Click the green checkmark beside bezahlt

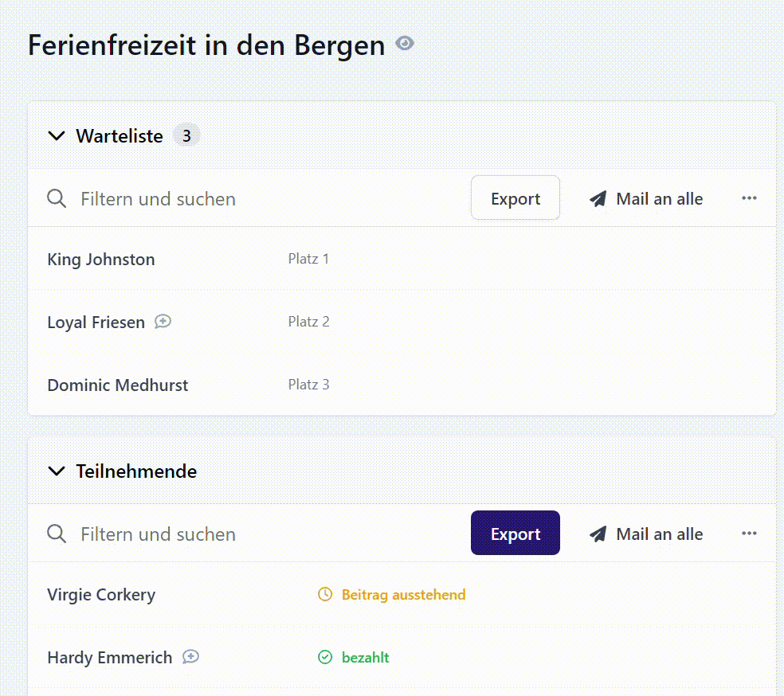point(325,656)
